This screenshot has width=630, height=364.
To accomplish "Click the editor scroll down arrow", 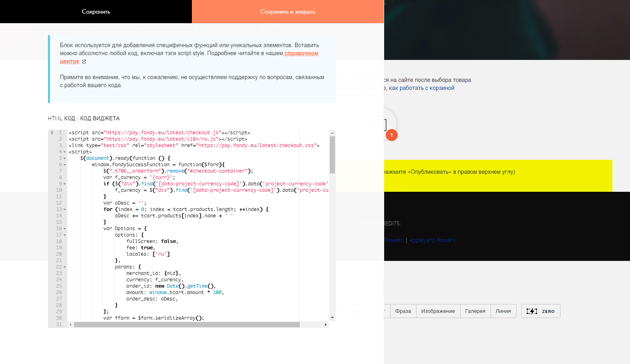I will pos(332,318).
